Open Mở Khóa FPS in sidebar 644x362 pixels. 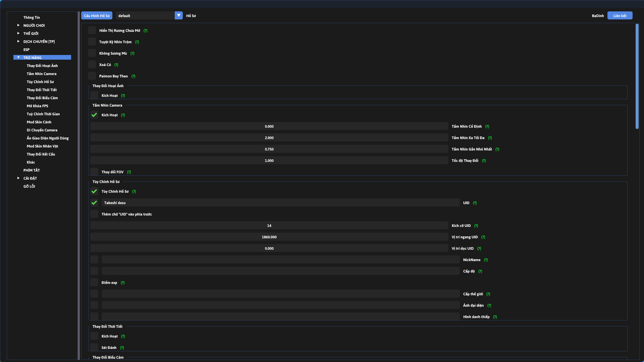[x=37, y=106]
